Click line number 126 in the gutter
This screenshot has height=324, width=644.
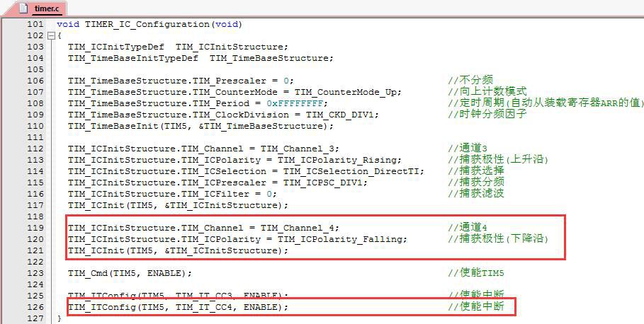pyautogui.click(x=35, y=307)
